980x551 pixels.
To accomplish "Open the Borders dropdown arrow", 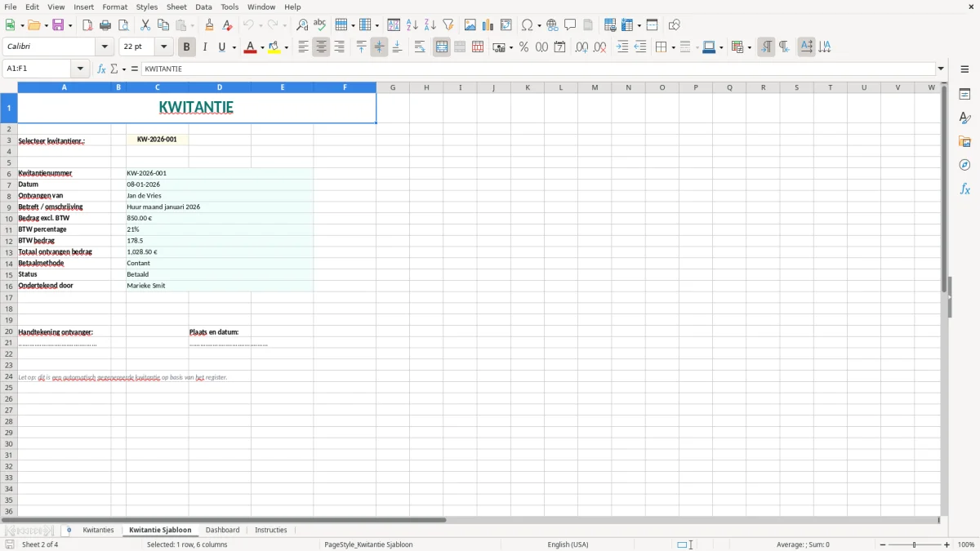I will click(673, 47).
